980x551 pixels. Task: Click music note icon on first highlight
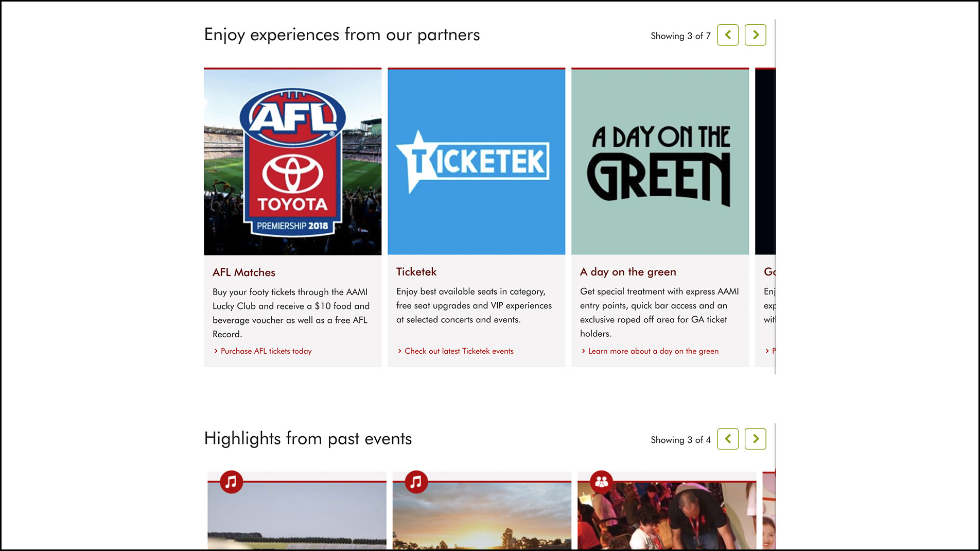tap(231, 482)
